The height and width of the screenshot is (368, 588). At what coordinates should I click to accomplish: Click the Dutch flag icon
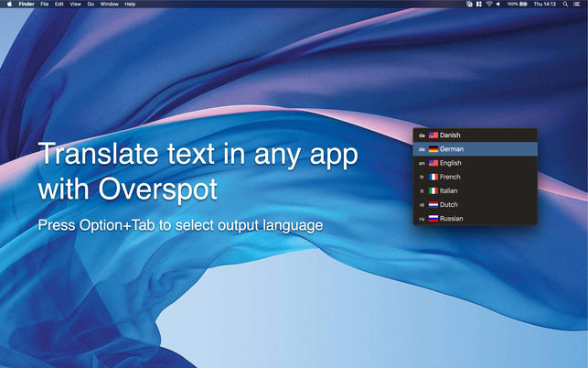(433, 205)
